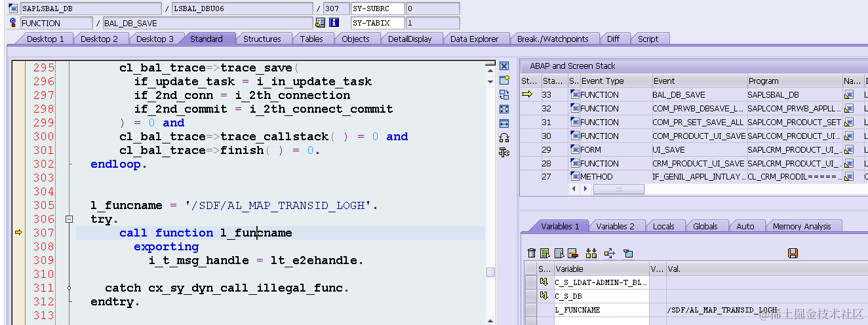Open the DetailDisplay tab
The width and height of the screenshot is (868, 325).
click(x=410, y=39)
